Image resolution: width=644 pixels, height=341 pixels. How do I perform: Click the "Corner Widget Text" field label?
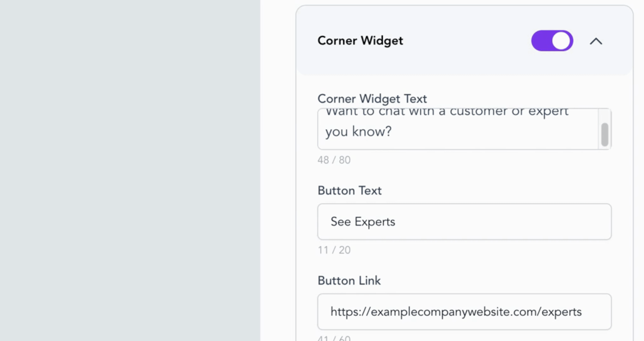click(372, 99)
